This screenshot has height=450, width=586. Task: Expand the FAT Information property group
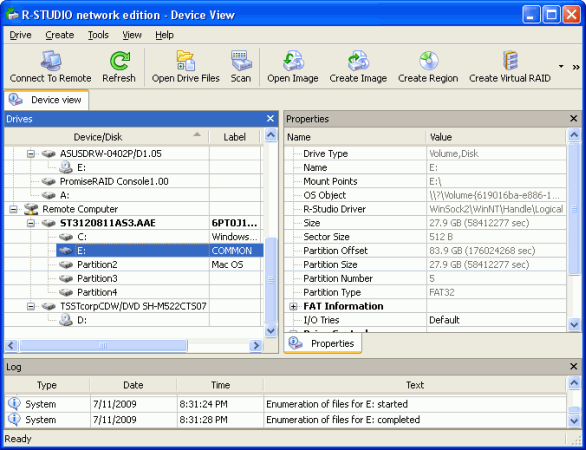point(293,306)
